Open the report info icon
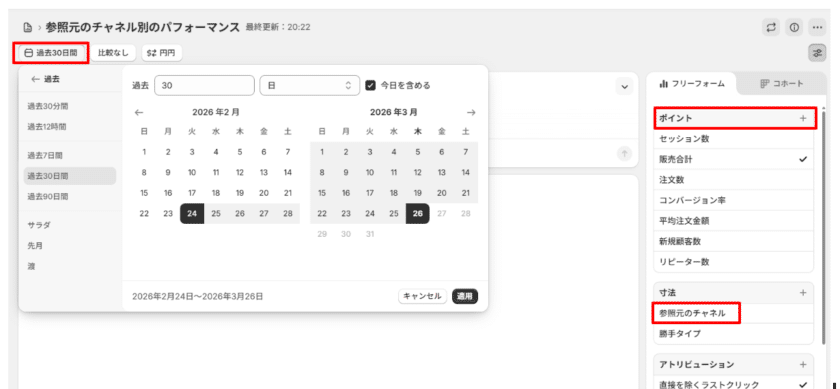Image resolution: width=840 pixels, height=389 pixels. 794,27
